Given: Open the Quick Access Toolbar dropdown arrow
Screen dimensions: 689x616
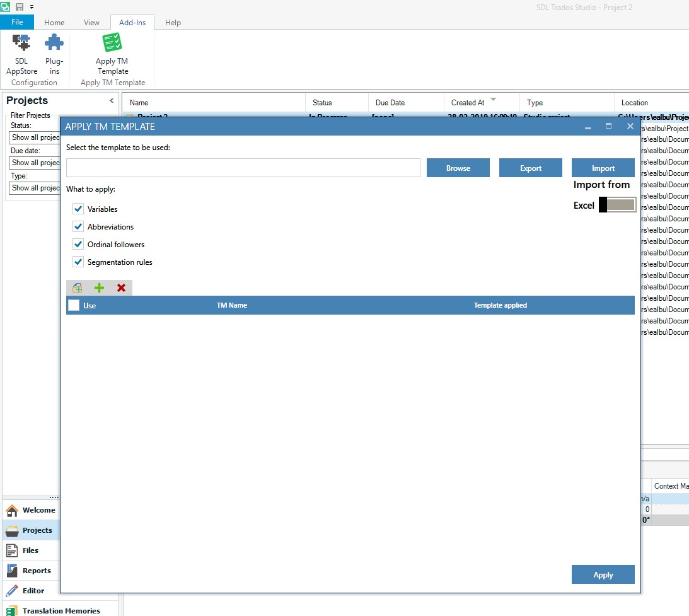Looking at the screenshot, I should click(32, 7).
